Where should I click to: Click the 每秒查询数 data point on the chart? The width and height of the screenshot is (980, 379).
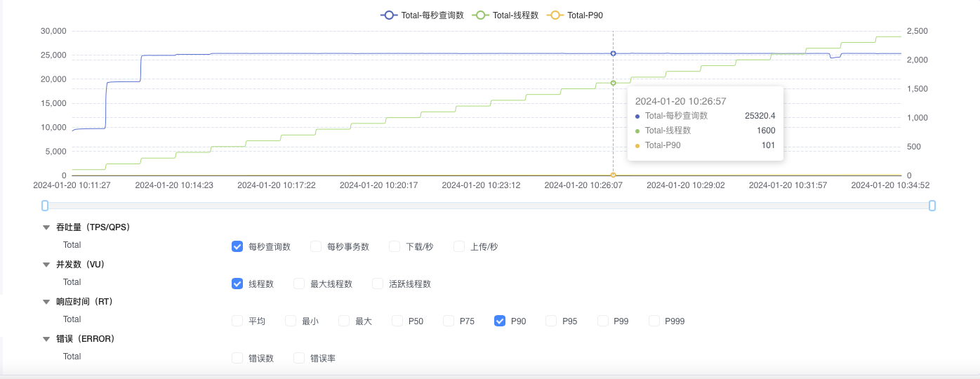coord(613,53)
